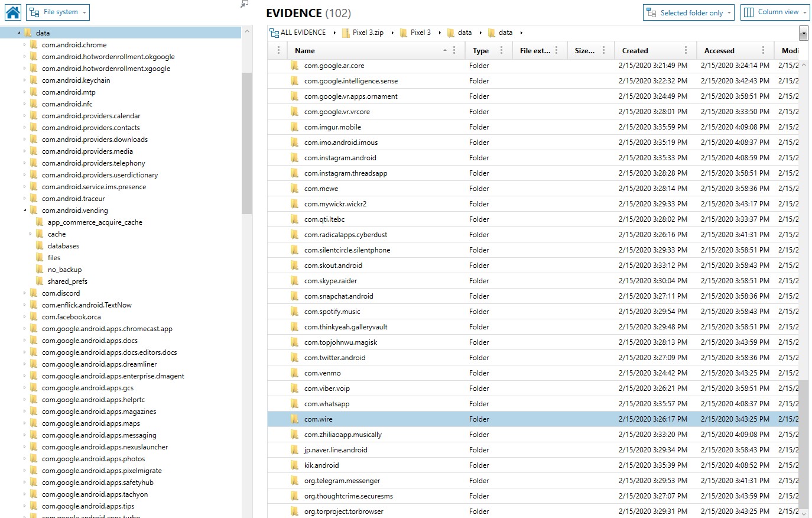Viewport: 812px width, 518px height.
Task: Pin the navigation pane with pushpin icon
Action: (244, 4)
